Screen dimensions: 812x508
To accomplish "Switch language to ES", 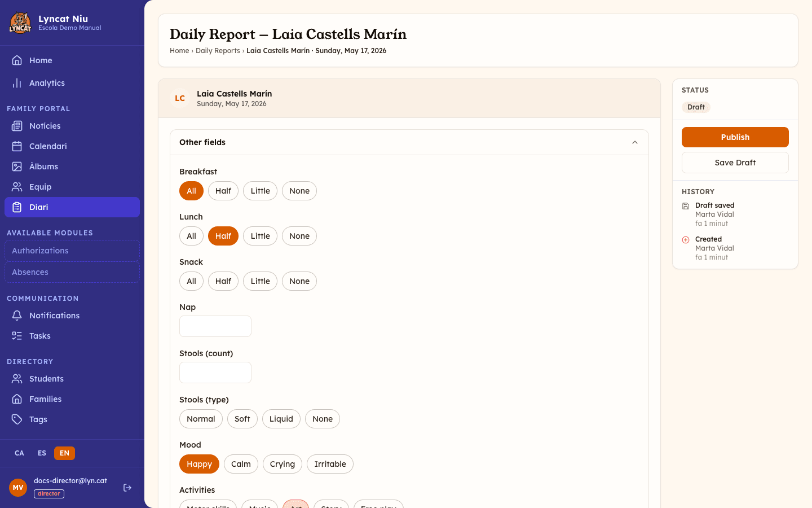I will 42,453.
